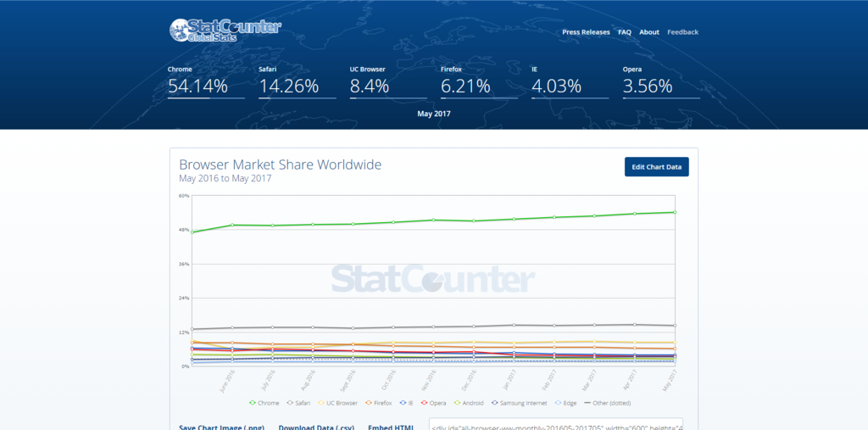Screen dimensions: 868x430
Task: Click the embed HTML code field
Action: pos(556,424)
